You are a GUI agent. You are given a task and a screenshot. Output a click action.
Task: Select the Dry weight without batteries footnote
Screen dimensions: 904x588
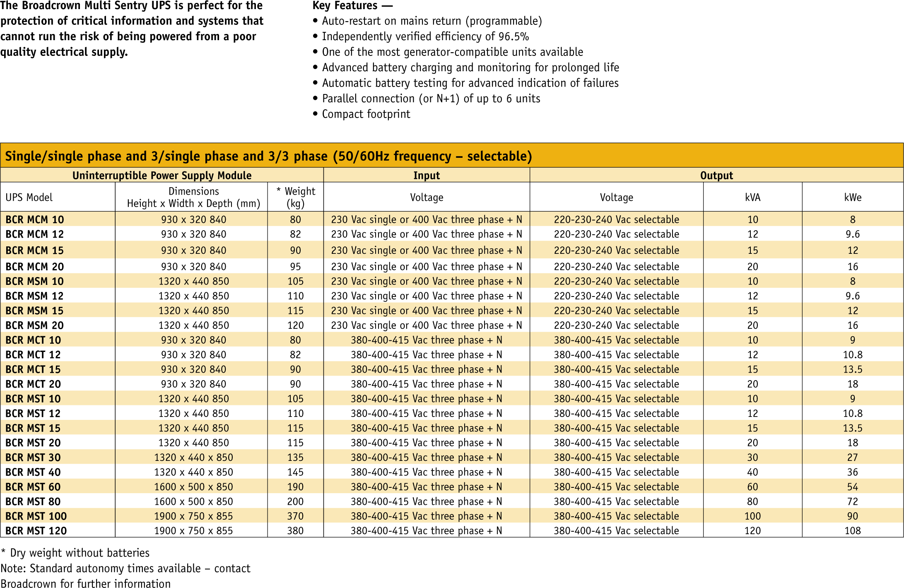point(75,553)
